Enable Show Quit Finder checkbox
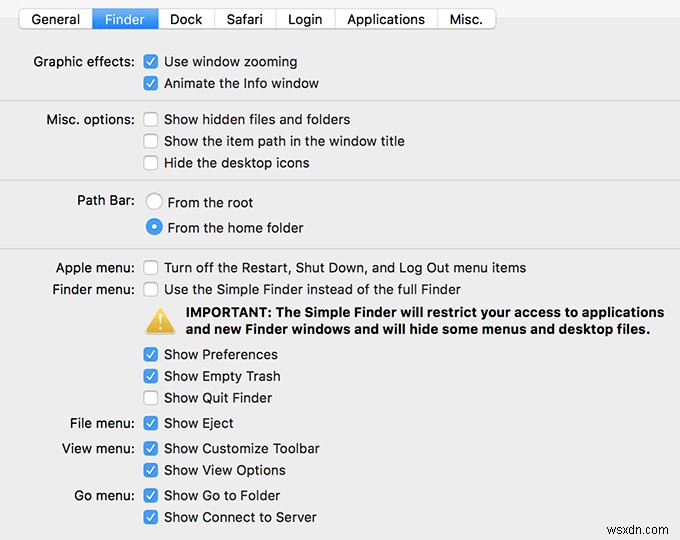This screenshot has height=540, width=680. [151, 398]
